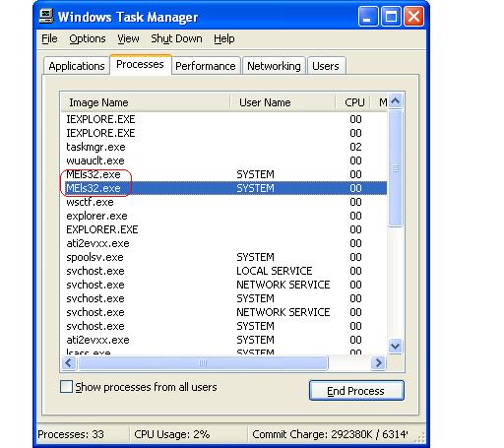Click the End Process button
The height and width of the screenshot is (448, 504).
(356, 391)
